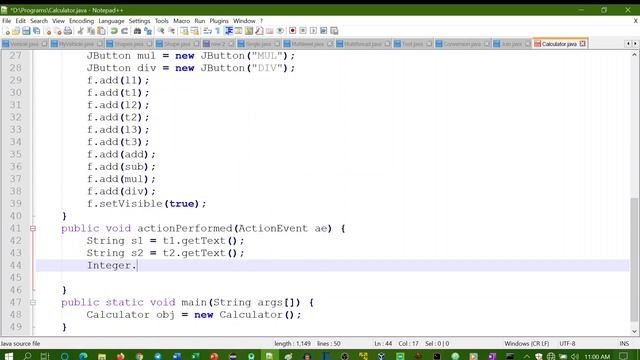Viewport: 640px width, 360px height.
Task: Cut selection using the scissors icon
Action: tap(80, 31)
